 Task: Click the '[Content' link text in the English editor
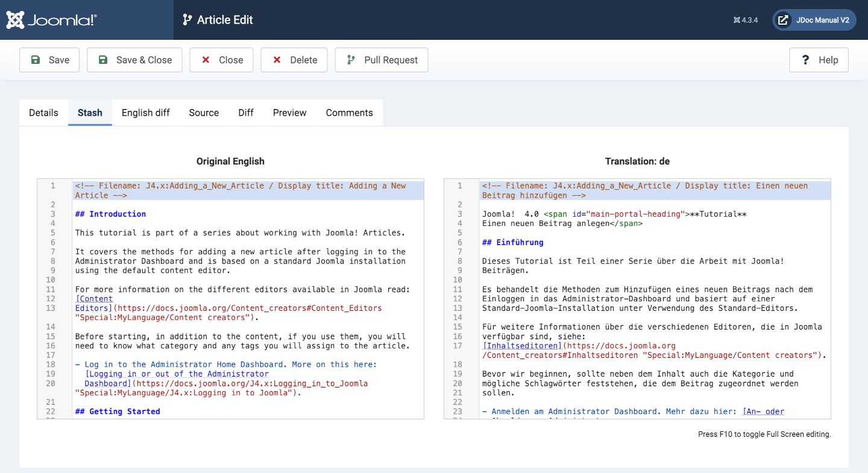(x=94, y=299)
